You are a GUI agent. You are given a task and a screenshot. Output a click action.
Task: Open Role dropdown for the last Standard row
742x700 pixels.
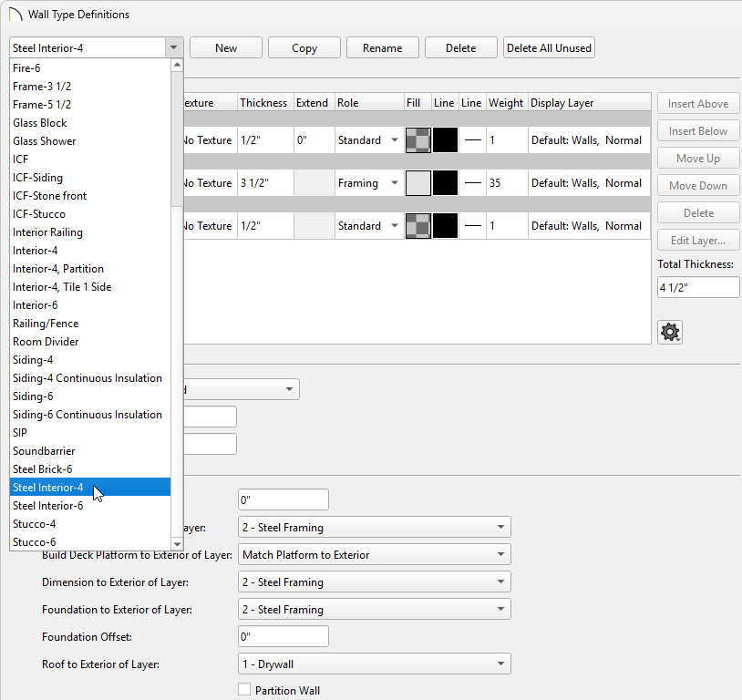(x=394, y=226)
